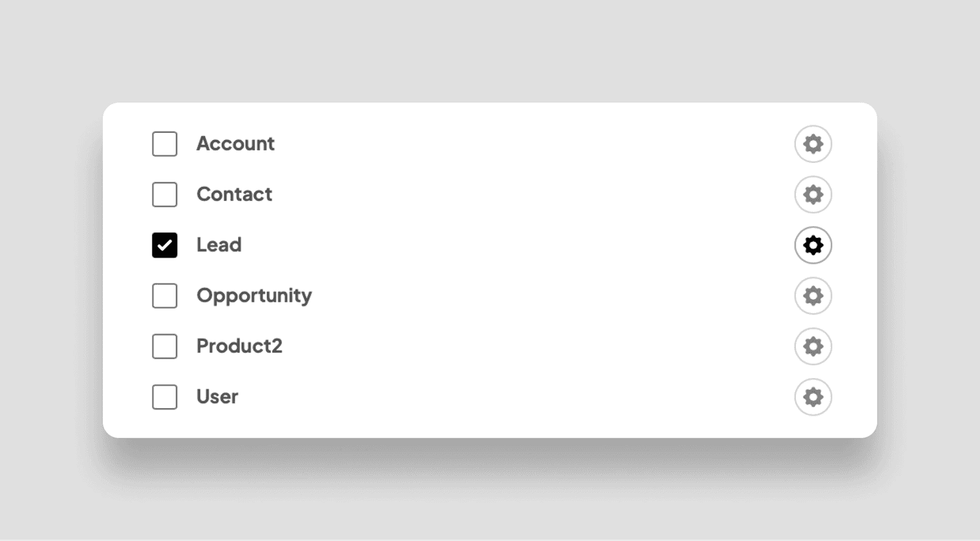980x541 pixels.
Task: Click the Opportunity label text
Action: 254,295
